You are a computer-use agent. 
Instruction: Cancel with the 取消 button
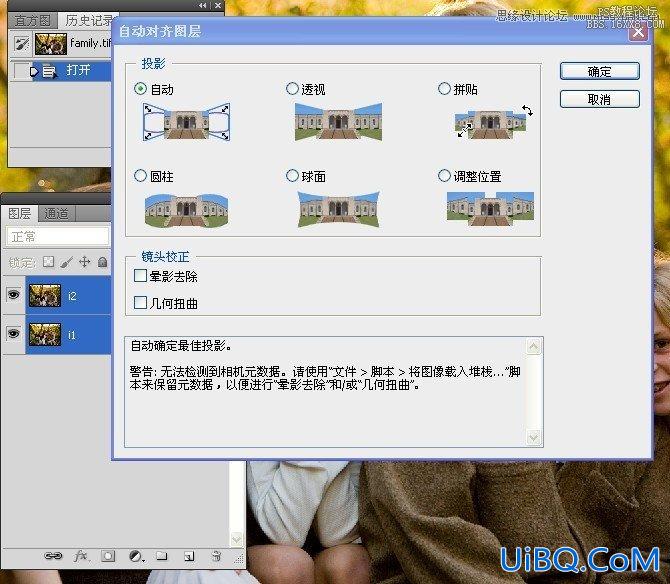point(599,99)
